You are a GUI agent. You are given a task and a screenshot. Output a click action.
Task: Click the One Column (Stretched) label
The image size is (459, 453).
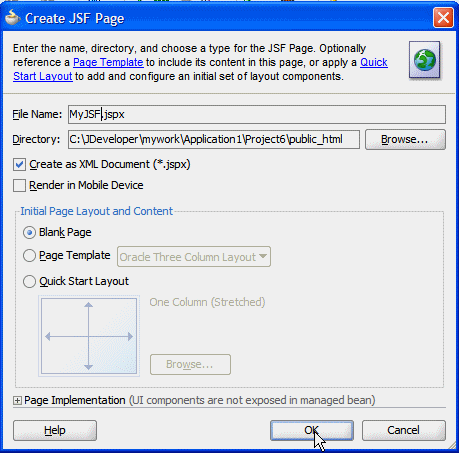pos(207,302)
